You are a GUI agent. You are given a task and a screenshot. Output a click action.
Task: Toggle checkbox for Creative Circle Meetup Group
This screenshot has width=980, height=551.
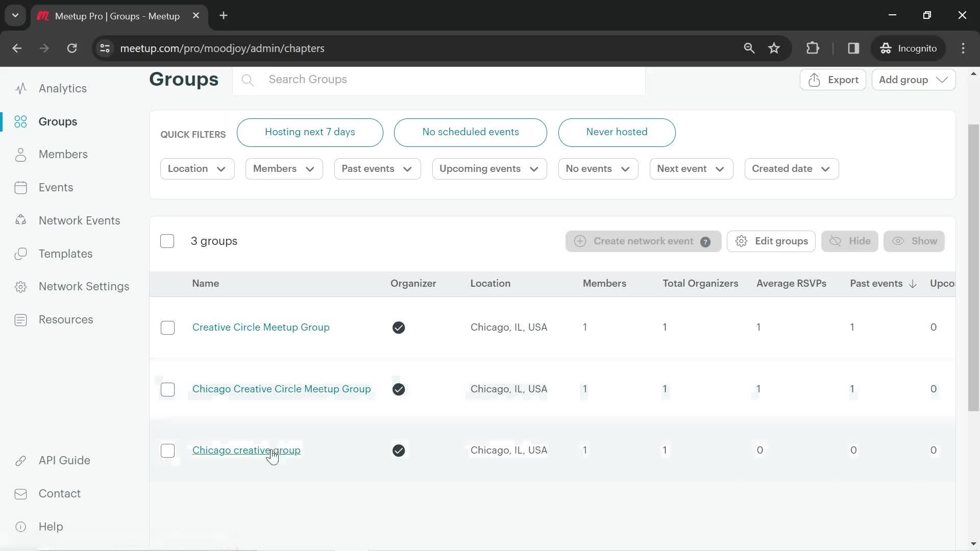click(x=167, y=327)
